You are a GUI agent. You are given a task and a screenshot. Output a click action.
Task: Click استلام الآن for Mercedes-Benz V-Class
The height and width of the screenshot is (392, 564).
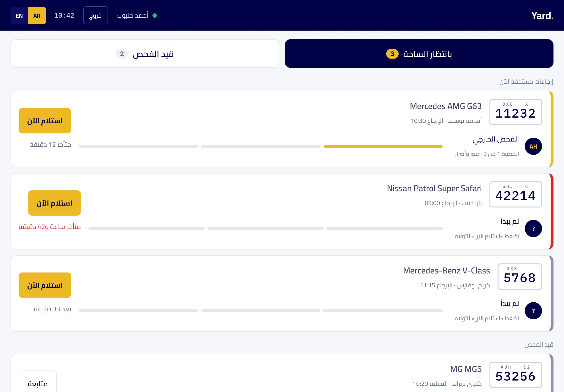click(x=45, y=285)
